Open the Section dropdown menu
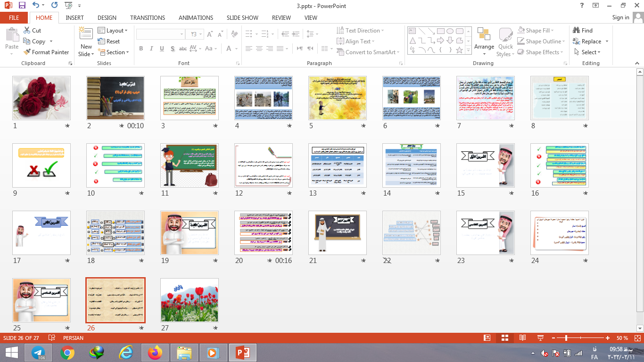Image resolution: width=644 pixels, height=362 pixels. pos(114,52)
